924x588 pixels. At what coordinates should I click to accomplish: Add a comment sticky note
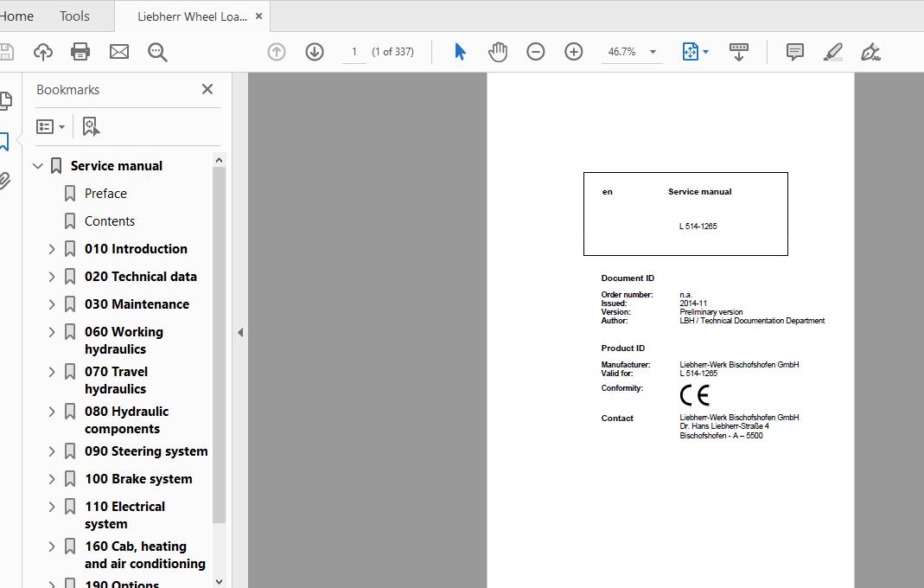point(795,52)
